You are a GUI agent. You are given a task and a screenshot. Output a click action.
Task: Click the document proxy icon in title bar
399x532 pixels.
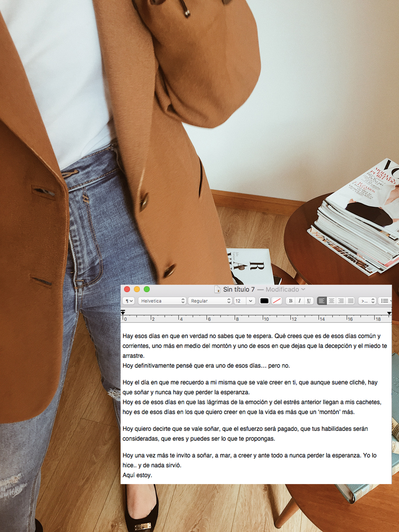pos(217,289)
